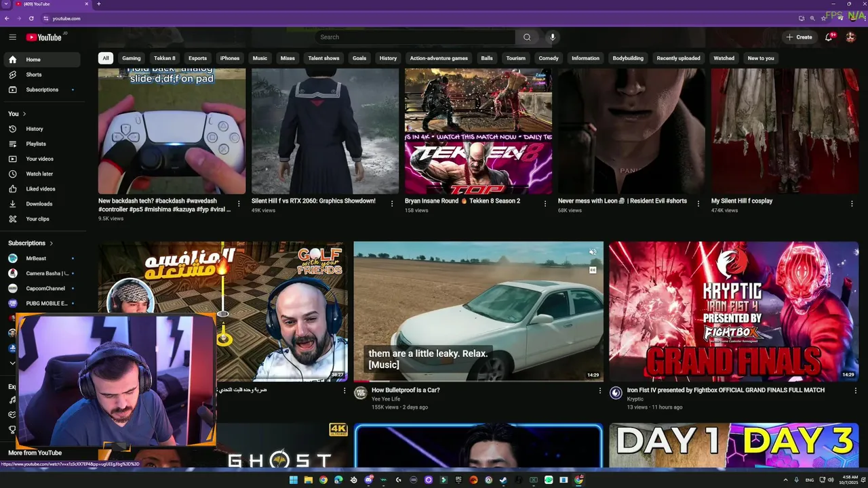Viewport: 868px width, 488px height.
Task: Open options for Never mess with Leon video
Action: click(x=698, y=204)
